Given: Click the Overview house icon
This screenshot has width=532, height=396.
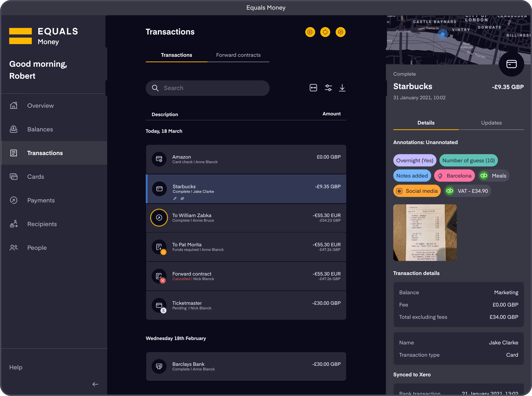Looking at the screenshot, I should coord(14,106).
